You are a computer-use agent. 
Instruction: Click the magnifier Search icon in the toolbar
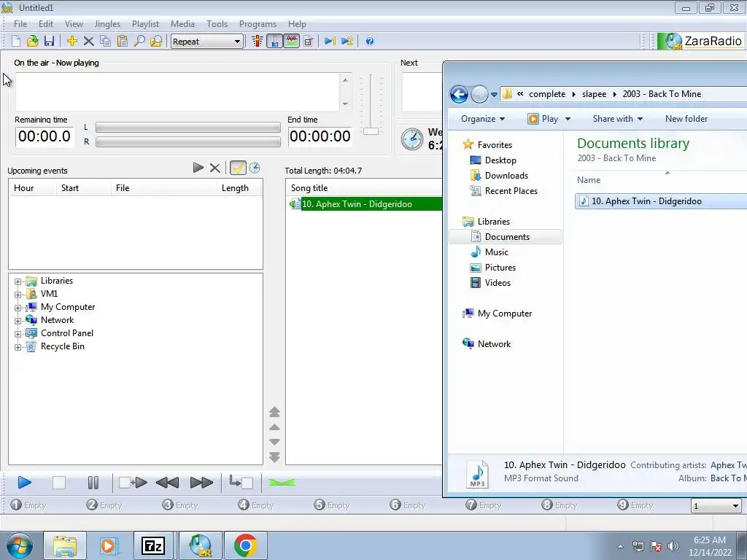coord(139,41)
